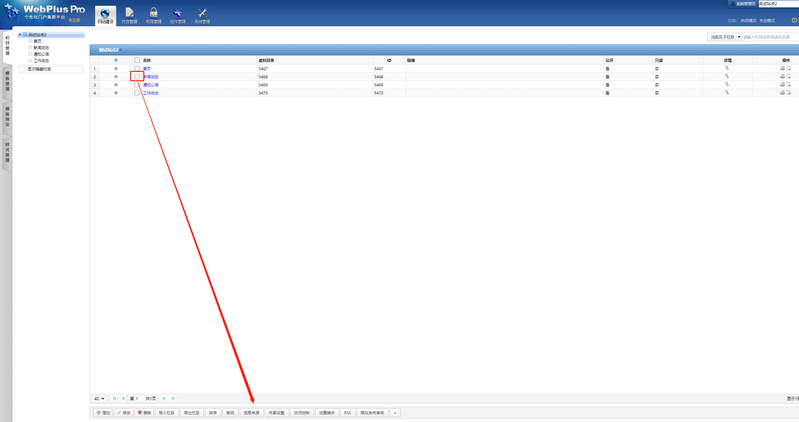Viewport: 799px width, 422px height.
Task: Select 通知公告 in the sidebar tree
Action: 42,54
